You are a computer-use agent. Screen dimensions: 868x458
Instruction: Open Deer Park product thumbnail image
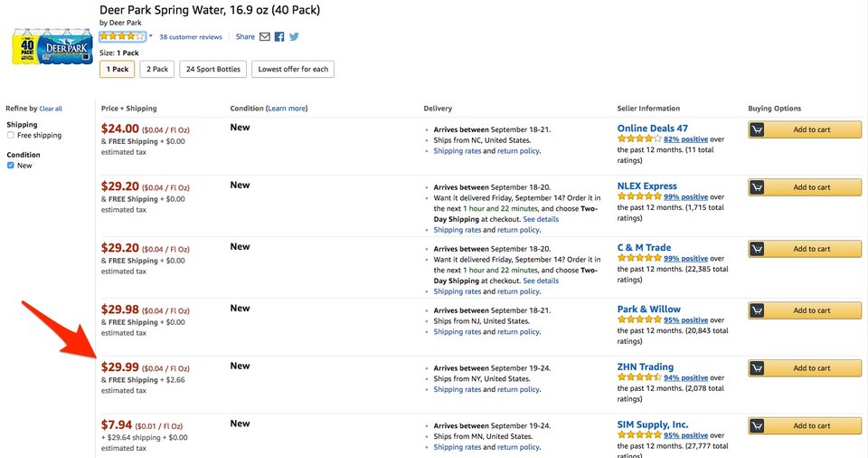click(x=52, y=46)
